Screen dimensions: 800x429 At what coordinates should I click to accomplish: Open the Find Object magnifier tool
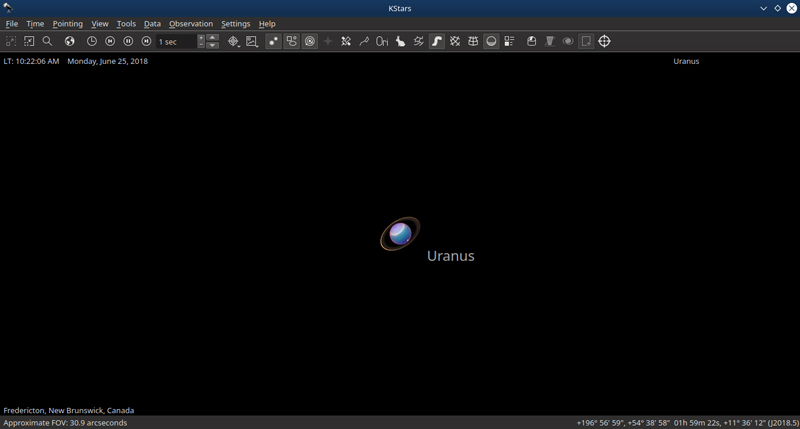[x=47, y=41]
